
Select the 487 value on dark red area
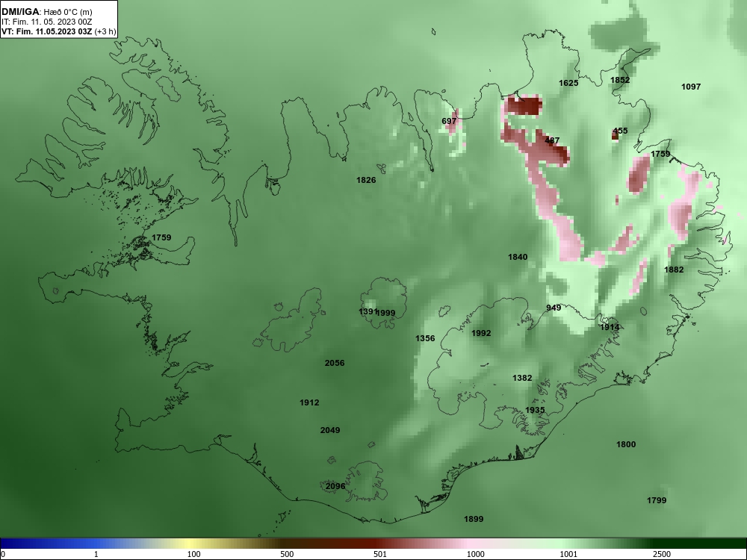pos(552,140)
